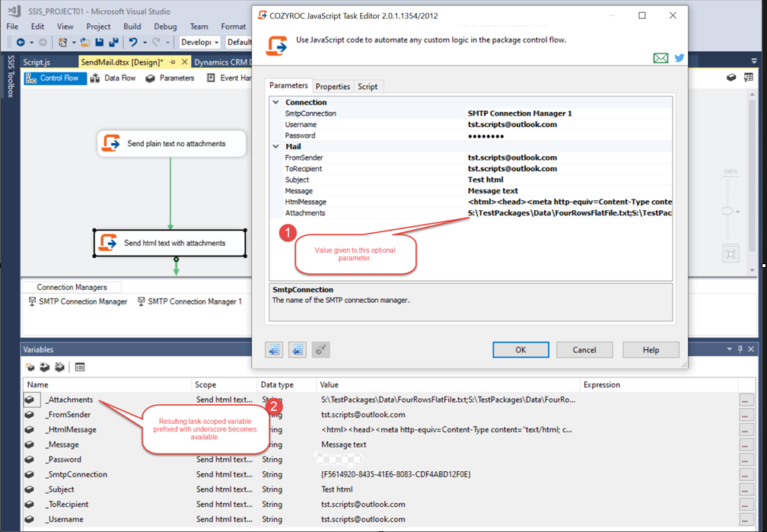The image size is (767, 532).
Task: Collapse the Connection property group
Action: pyautogui.click(x=276, y=102)
